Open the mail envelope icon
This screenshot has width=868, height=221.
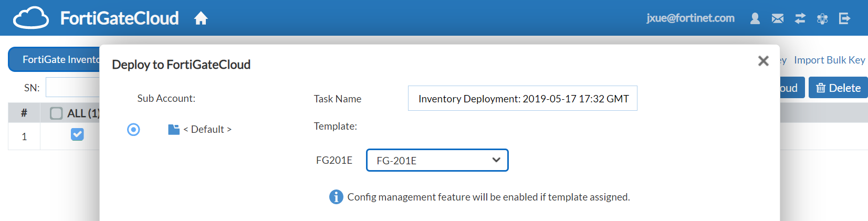pyautogui.click(x=778, y=18)
